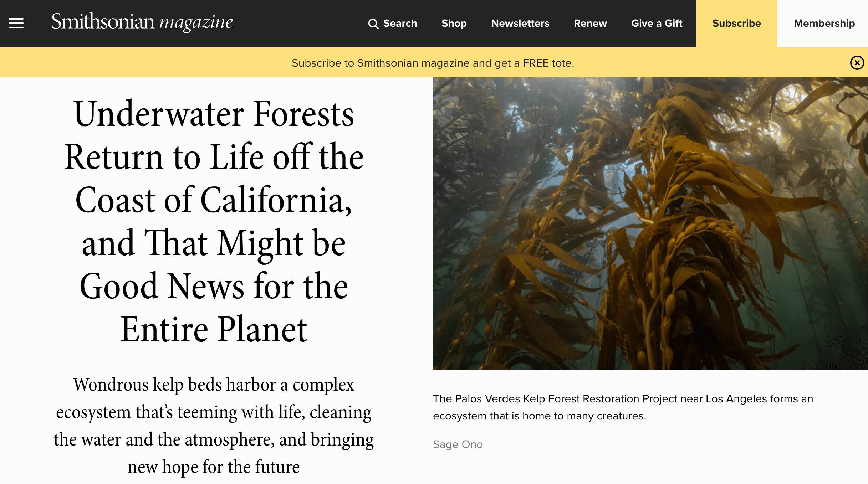Open the Membership page
This screenshot has height=484, width=868.
[x=824, y=23]
